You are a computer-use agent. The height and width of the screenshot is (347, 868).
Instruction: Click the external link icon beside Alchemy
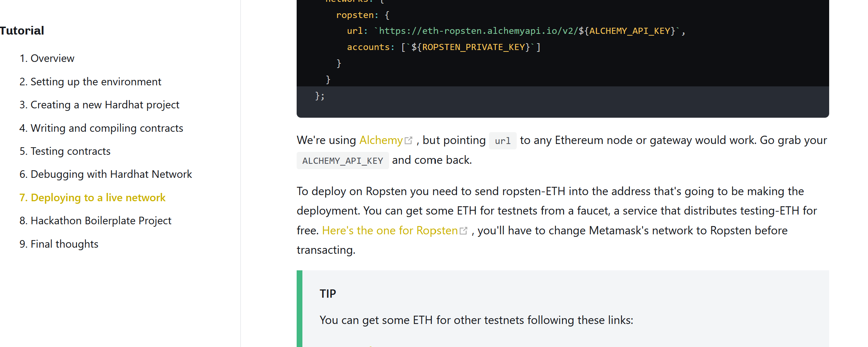click(409, 140)
